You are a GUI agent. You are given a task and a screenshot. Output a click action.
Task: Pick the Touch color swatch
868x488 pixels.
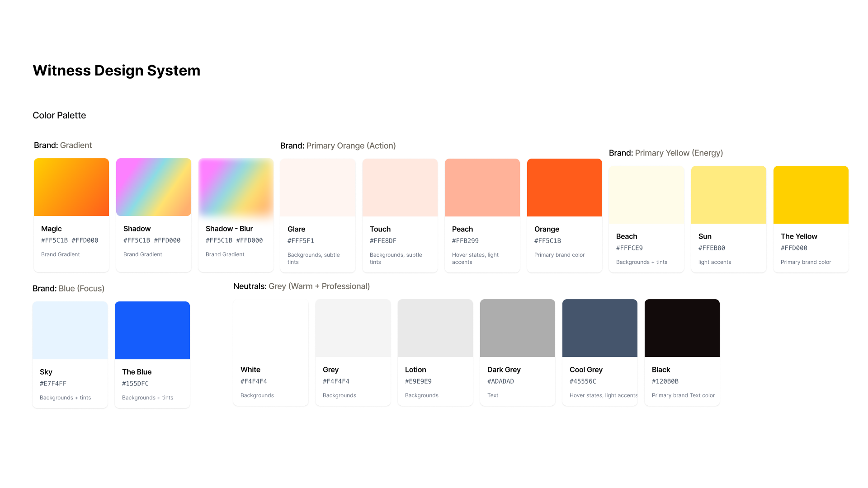tap(400, 188)
